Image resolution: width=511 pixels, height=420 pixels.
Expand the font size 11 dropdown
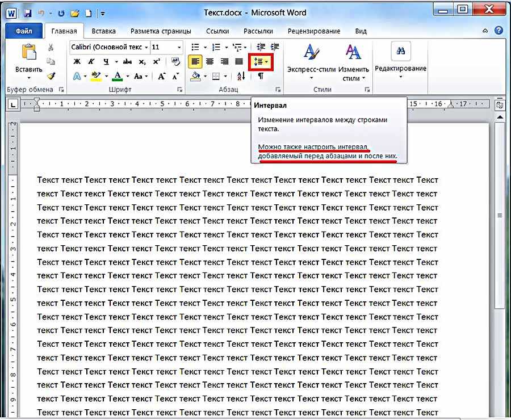pos(179,47)
